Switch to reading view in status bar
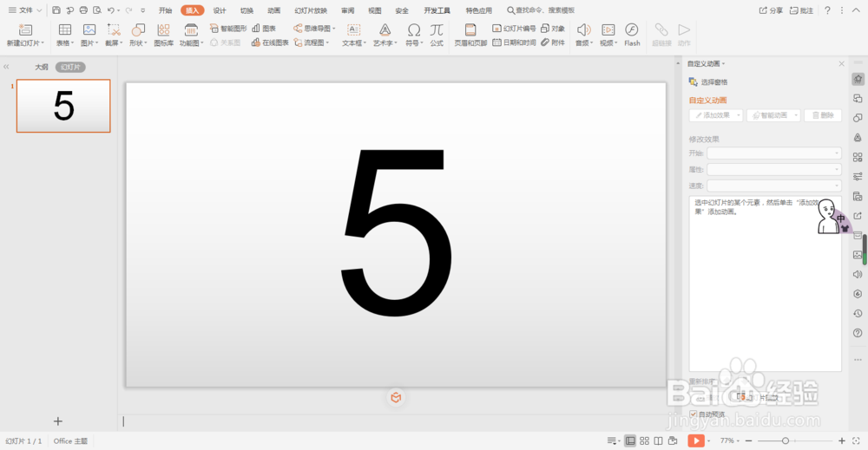 tap(658, 440)
